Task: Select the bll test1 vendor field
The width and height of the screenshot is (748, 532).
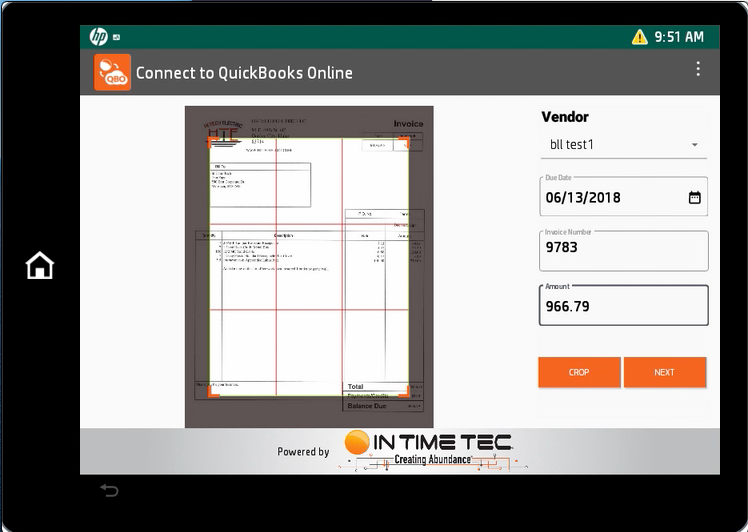Action: pos(623,145)
